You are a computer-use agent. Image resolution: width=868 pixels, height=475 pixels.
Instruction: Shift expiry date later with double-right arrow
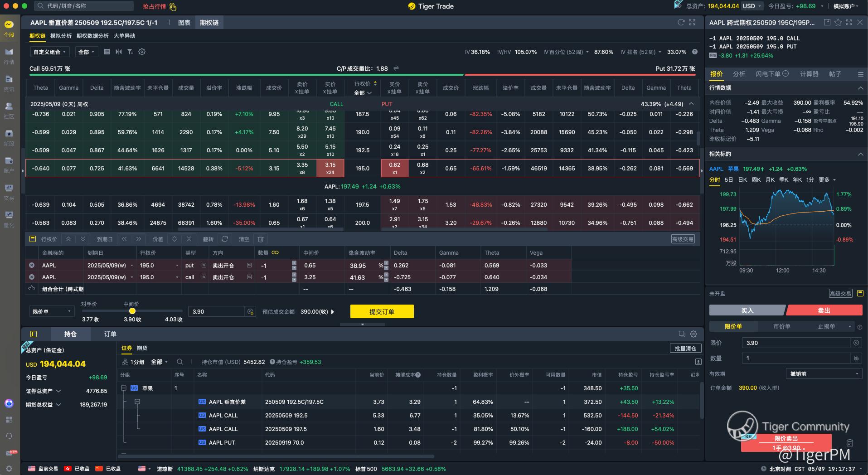pyautogui.click(x=138, y=239)
